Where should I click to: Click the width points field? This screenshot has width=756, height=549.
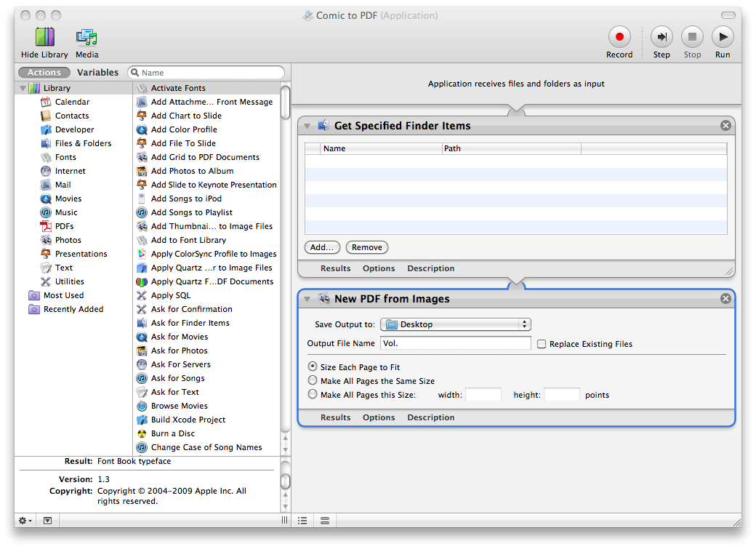click(x=483, y=395)
